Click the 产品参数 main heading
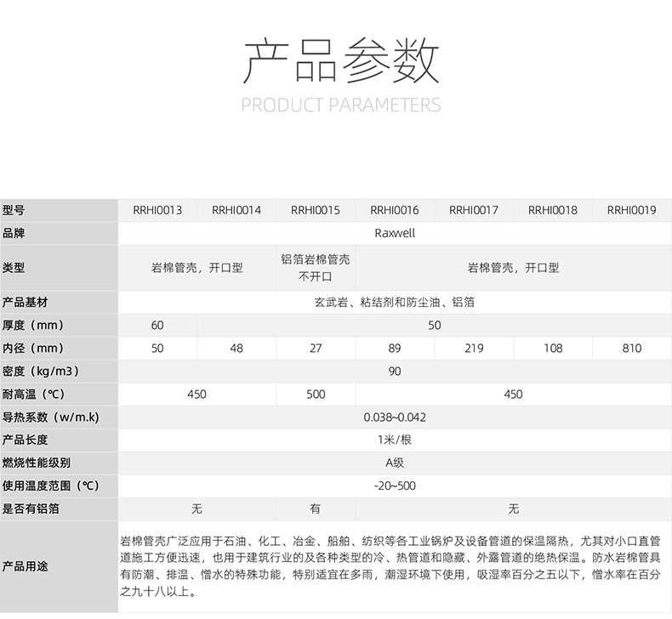Screen dimensions: 672x619 pos(341,60)
